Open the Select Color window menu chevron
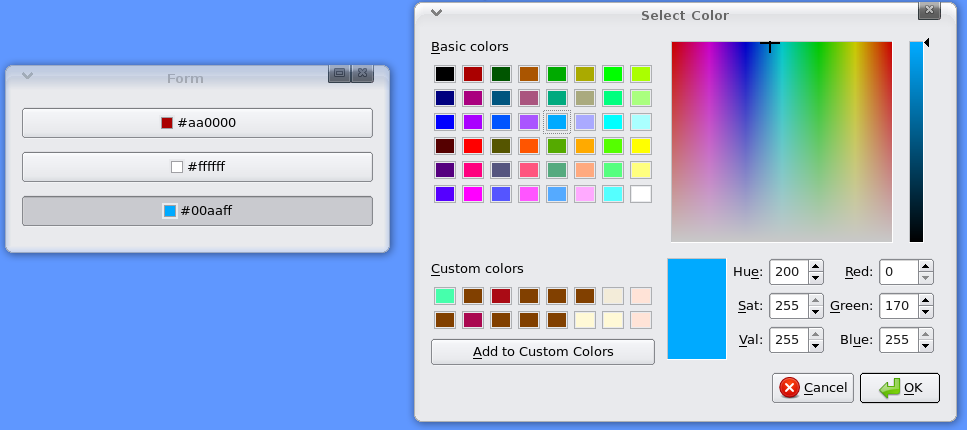The height and width of the screenshot is (430, 967). [436, 12]
